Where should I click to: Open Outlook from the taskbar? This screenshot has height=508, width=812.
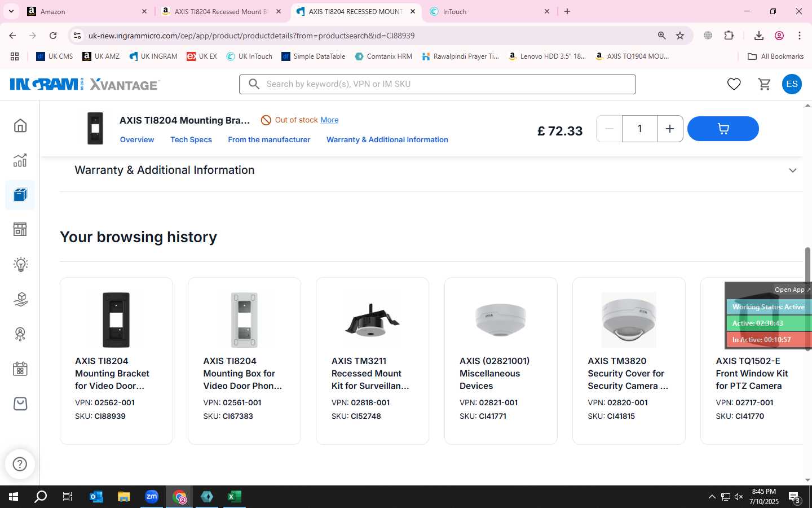click(x=96, y=497)
